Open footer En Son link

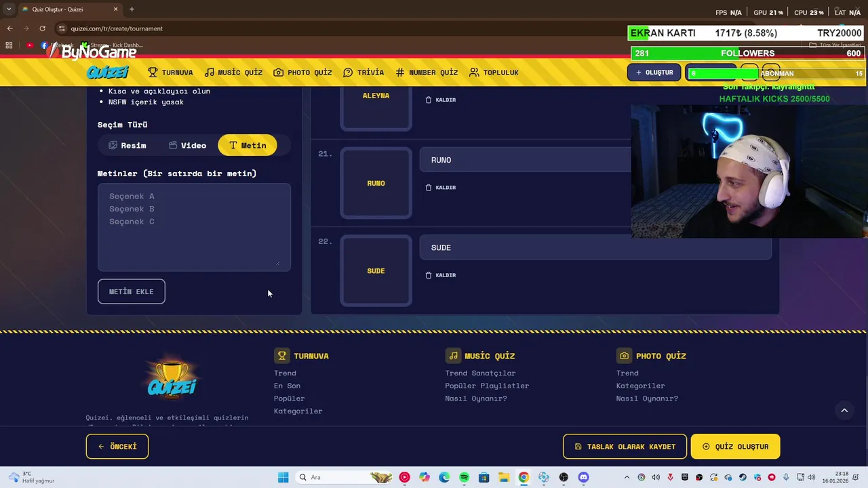pyautogui.click(x=287, y=386)
